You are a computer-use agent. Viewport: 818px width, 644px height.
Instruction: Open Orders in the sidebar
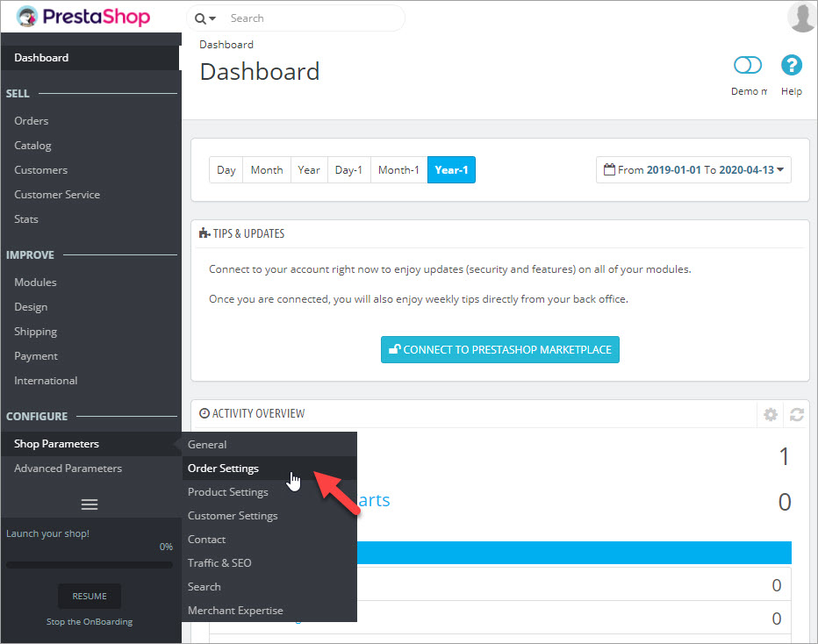(x=32, y=121)
